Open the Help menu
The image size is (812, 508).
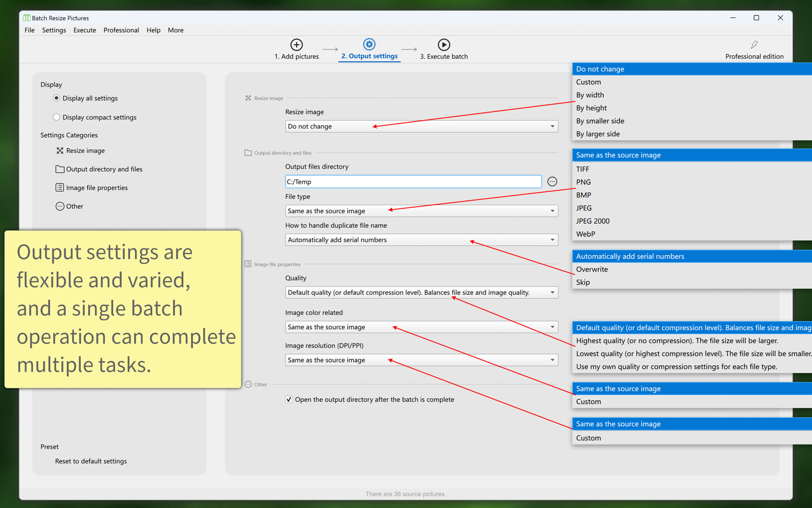(153, 30)
